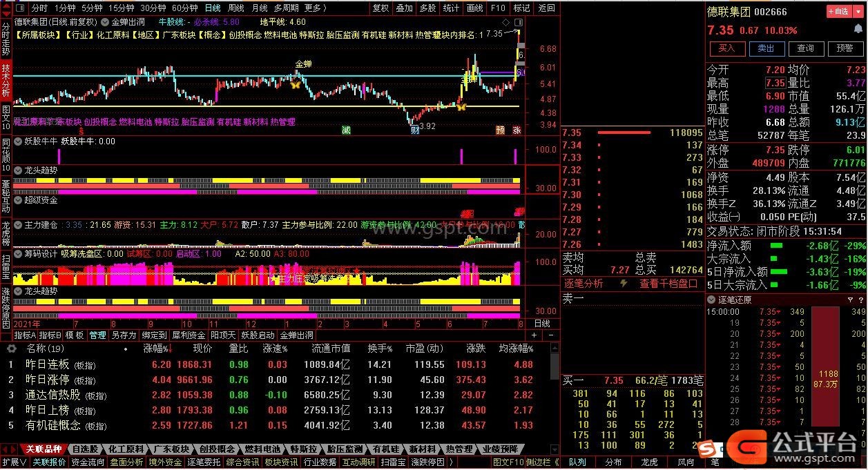Click the 叠加 toolbar button
This screenshot has height=470, width=868.
(404, 8)
